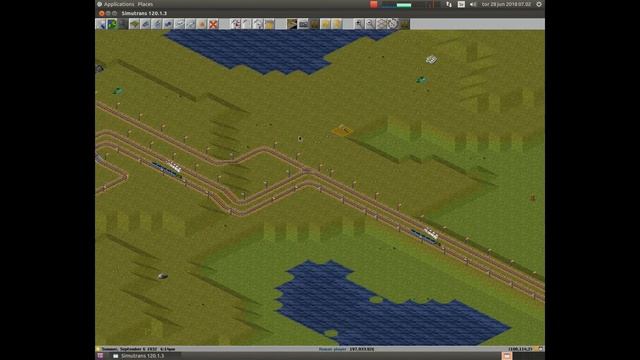Open the lists toolbar icon
The image size is (640, 360).
click(247, 24)
